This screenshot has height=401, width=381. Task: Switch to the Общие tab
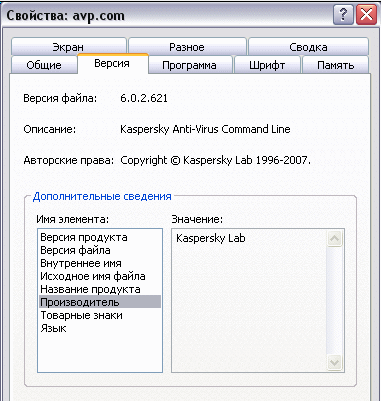click(44, 65)
